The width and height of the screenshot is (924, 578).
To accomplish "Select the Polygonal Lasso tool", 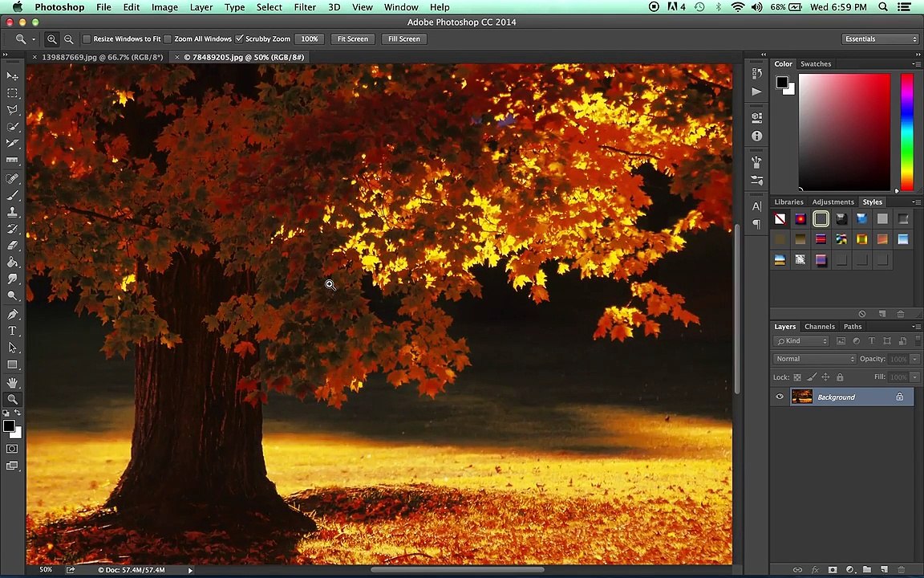I will pyautogui.click(x=12, y=110).
